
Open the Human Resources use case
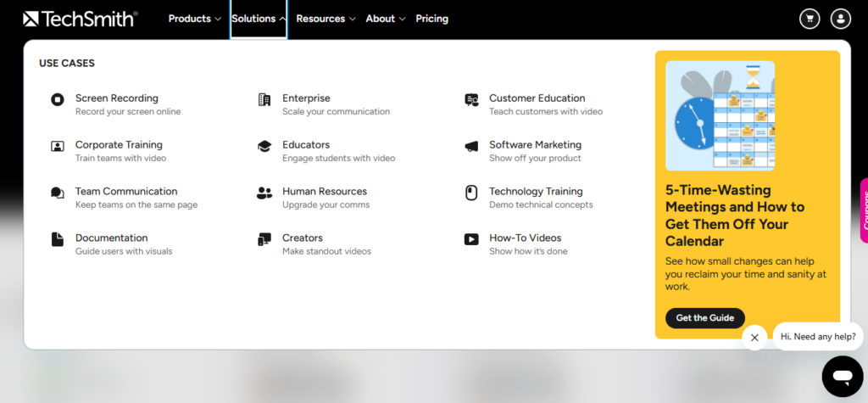coord(324,192)
